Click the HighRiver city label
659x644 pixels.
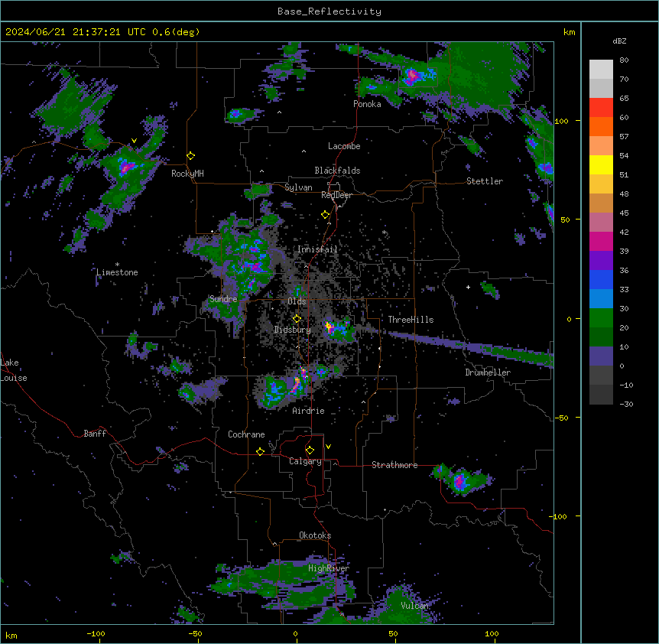pos(329,568)
